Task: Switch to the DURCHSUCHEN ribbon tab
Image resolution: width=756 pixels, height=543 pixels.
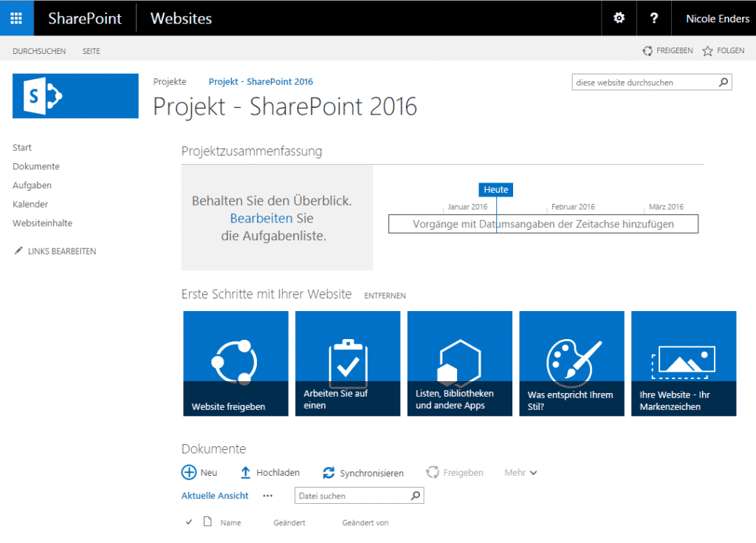Action: (x=40, y=50)
